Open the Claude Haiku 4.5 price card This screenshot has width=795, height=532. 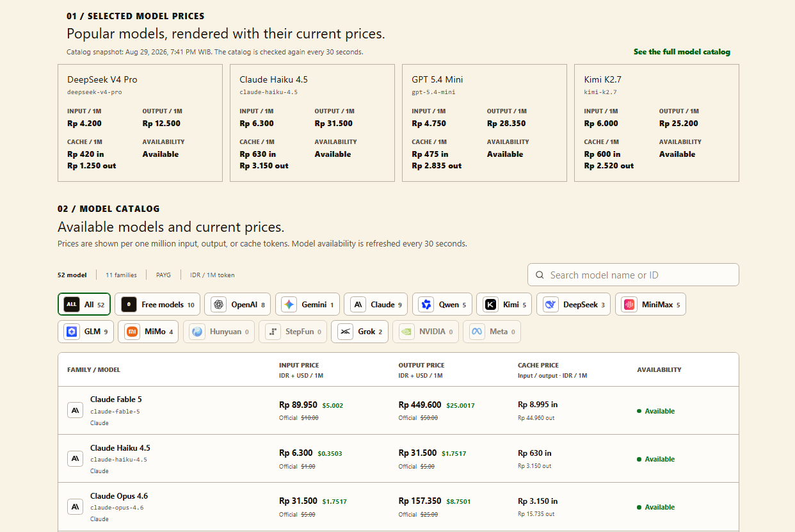tap(312, 123)
